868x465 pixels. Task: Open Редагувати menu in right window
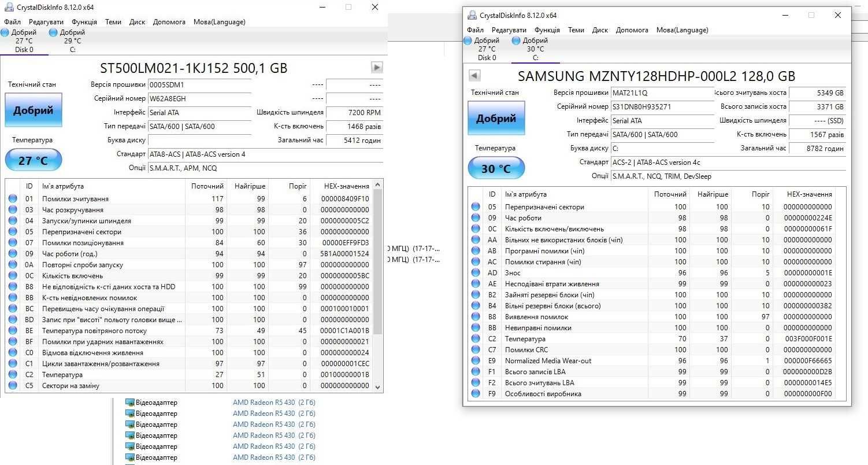click(509, 30)
